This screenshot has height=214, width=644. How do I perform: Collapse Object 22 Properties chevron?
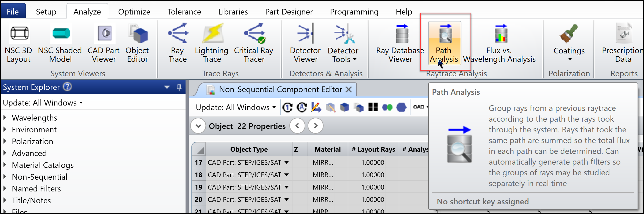click(x=198, y=126)
